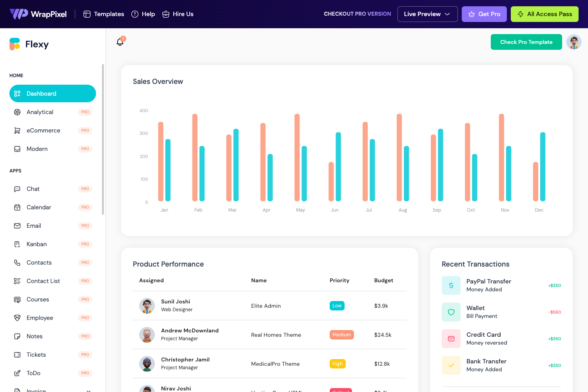Viewport: 588px width, 392px height.
Task: Select the Calendar icon in sidebar
Action: (x=17, y=207)
